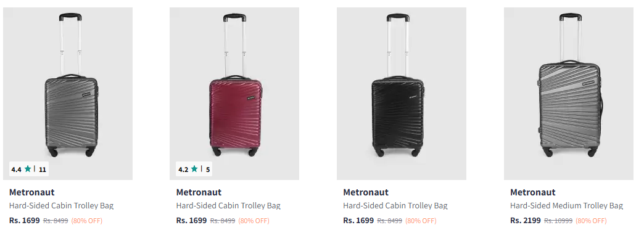Viewport: 644px width, 233px height.
Task: Click the 80% OFF label of the first bag
Action: coord(86,221)
